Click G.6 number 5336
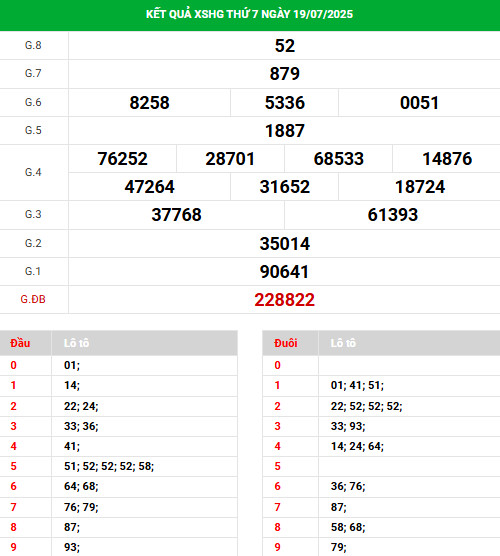The image size is (500, 556). pos(285,103)
